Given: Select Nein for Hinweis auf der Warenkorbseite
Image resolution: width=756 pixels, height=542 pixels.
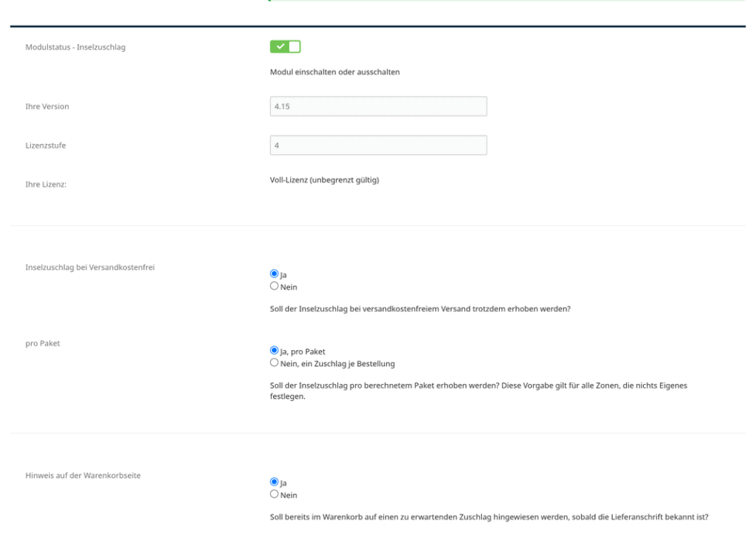Looking at the screenshot, I should tap(274, 494).
